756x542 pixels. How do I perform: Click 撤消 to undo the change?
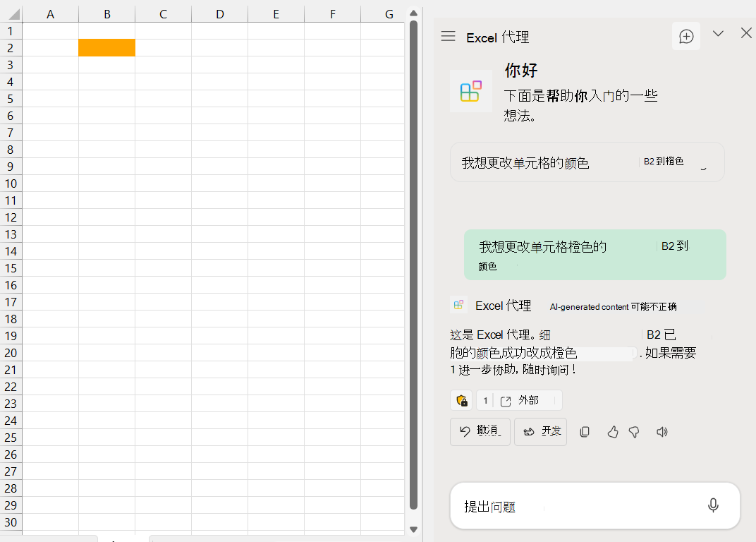tap(480, 431)
